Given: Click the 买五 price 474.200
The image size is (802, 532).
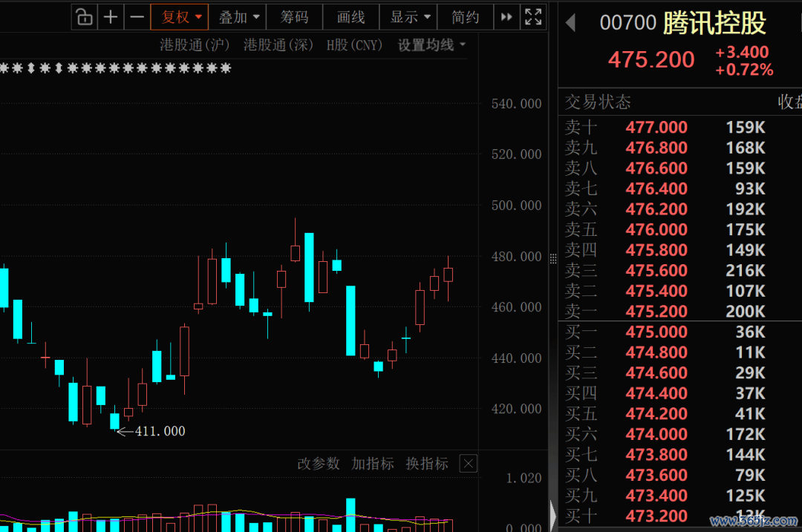Looking at the screenshot, I should pyautogui.click(x=656, y=413).
